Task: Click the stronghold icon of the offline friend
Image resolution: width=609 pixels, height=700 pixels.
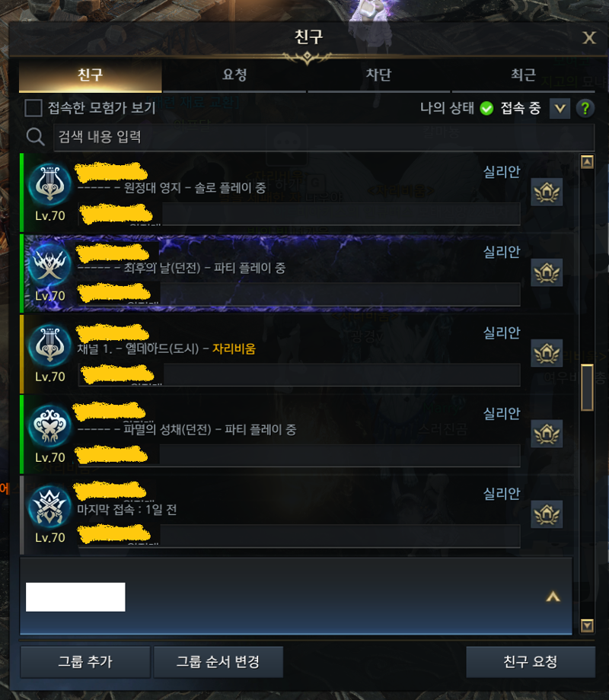Action: point(547,514)
